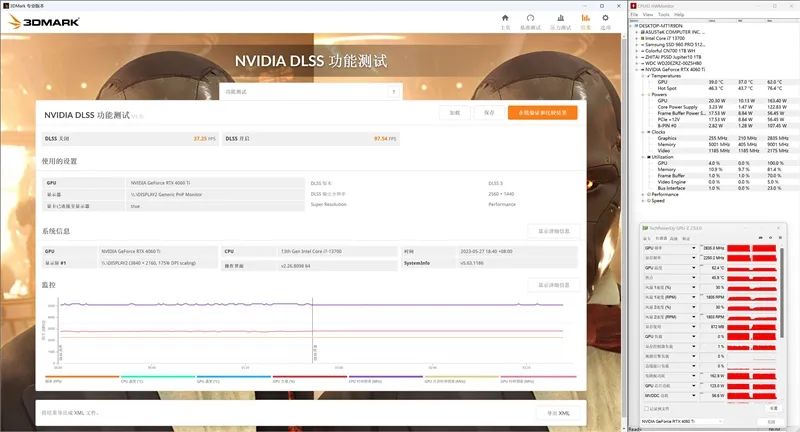Open the Stress Tests bar-chart icon
Screen dimensions: 800x432
click(x=560, y=18)
